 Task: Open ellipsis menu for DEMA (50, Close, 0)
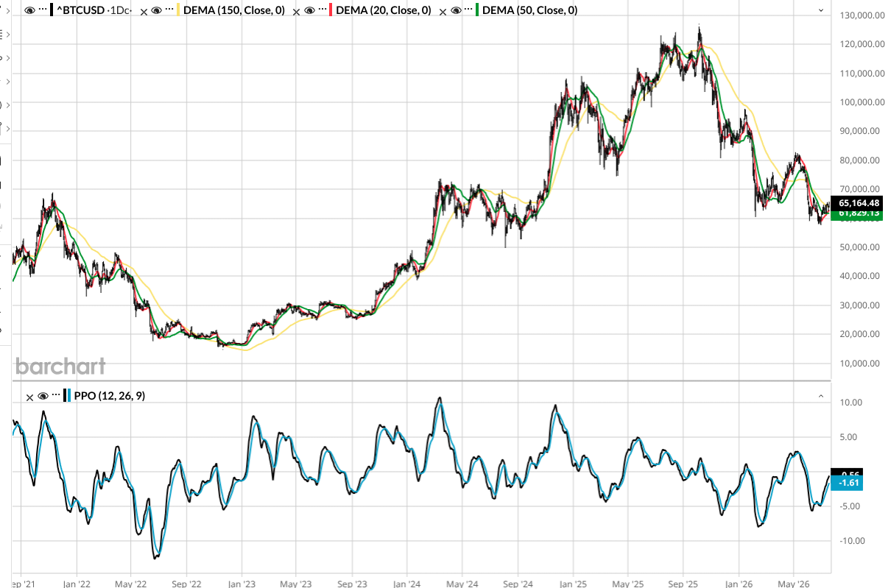point(468,10)
